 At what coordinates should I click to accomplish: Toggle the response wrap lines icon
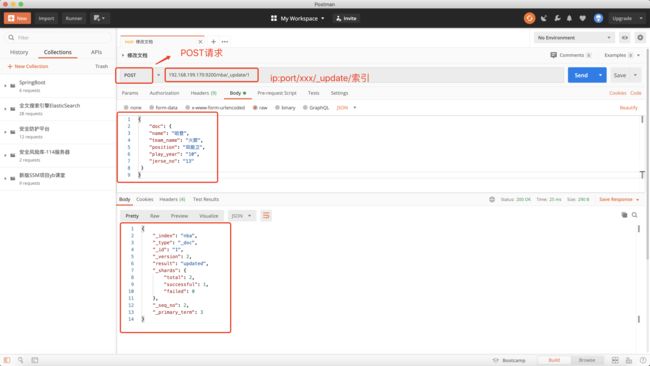(266, 216)
